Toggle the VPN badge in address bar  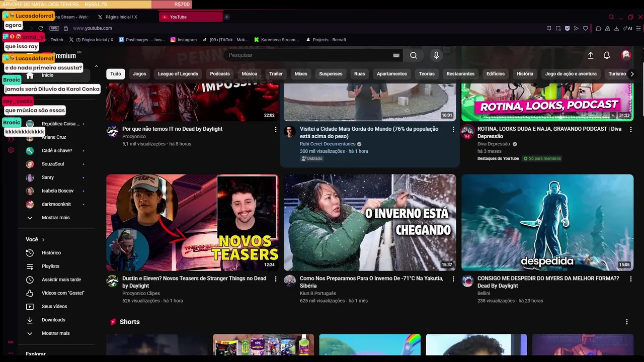tap(54, 28)
